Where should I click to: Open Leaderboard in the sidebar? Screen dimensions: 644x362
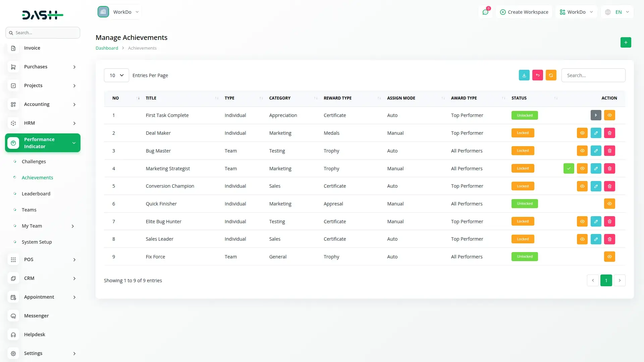(x=36, y=194)
